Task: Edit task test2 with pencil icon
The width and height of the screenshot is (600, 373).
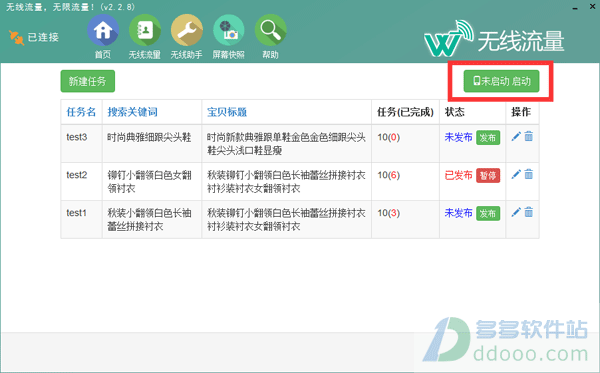Action: point(516,174)
